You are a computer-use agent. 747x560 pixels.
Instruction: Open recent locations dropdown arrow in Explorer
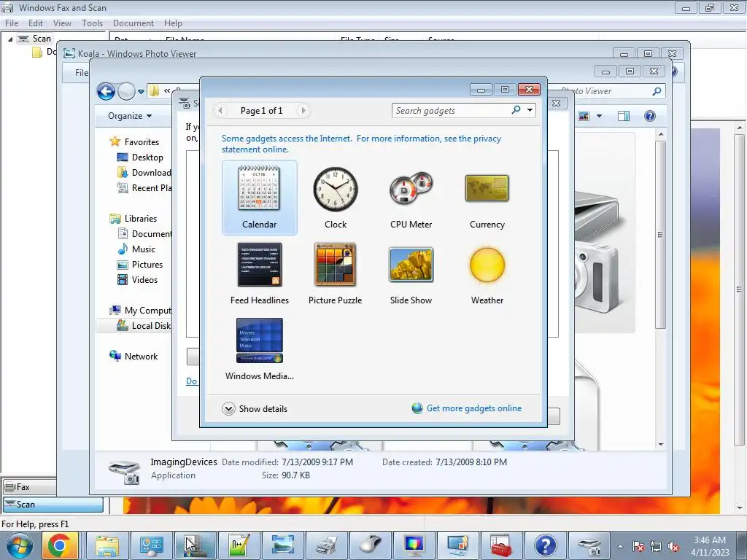[141, 91]
